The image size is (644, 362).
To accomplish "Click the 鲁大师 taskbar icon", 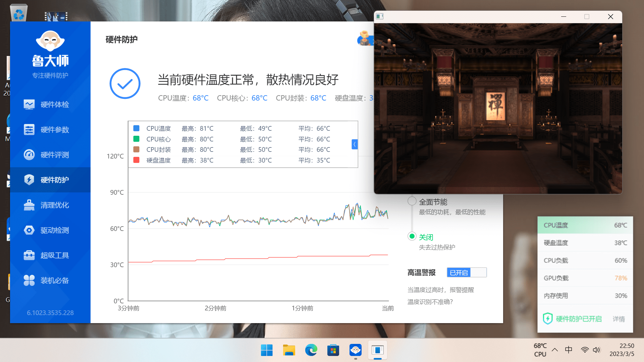I will pos(355,350).
